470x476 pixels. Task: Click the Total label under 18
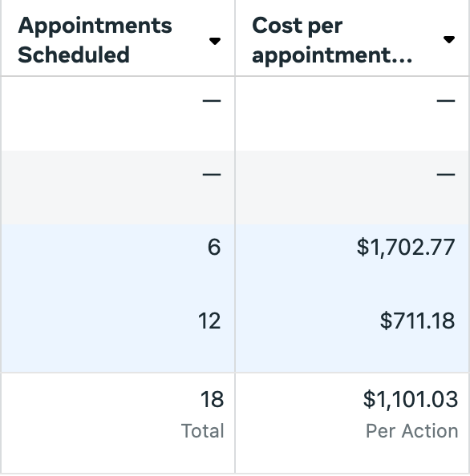tap(203, 431)
